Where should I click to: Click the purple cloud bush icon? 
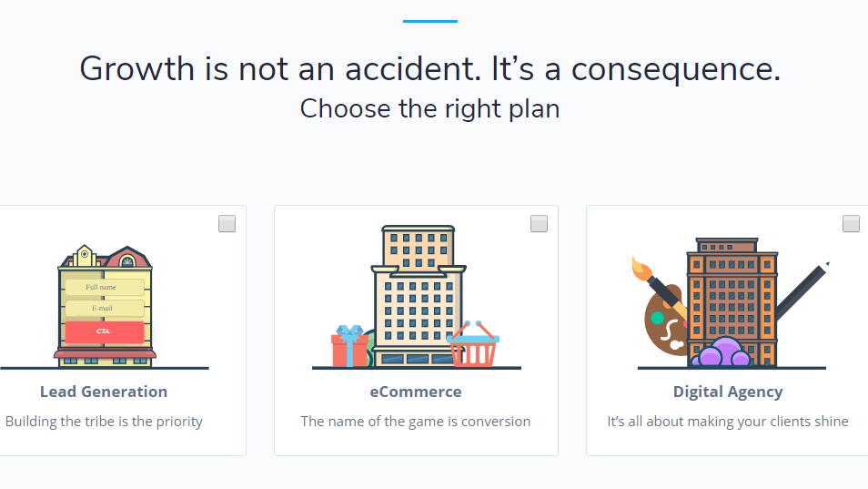(723, 352)
